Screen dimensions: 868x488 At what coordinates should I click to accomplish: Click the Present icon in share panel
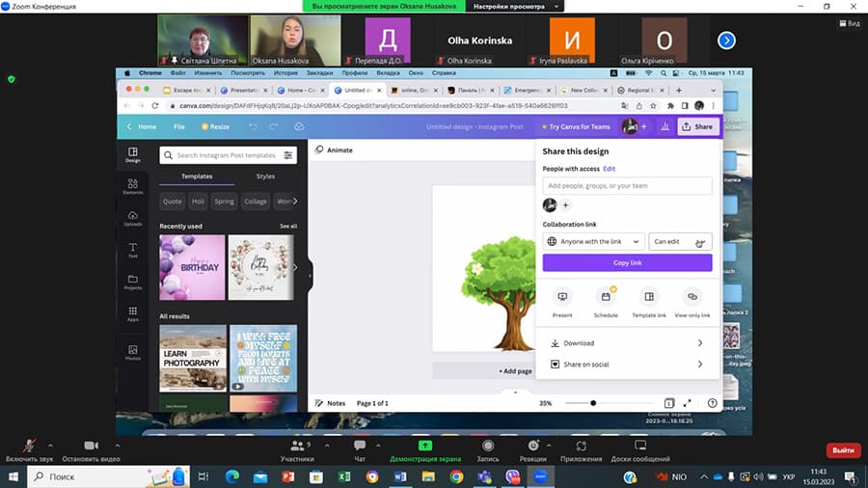pyautogui.click(x=562, y=297)
